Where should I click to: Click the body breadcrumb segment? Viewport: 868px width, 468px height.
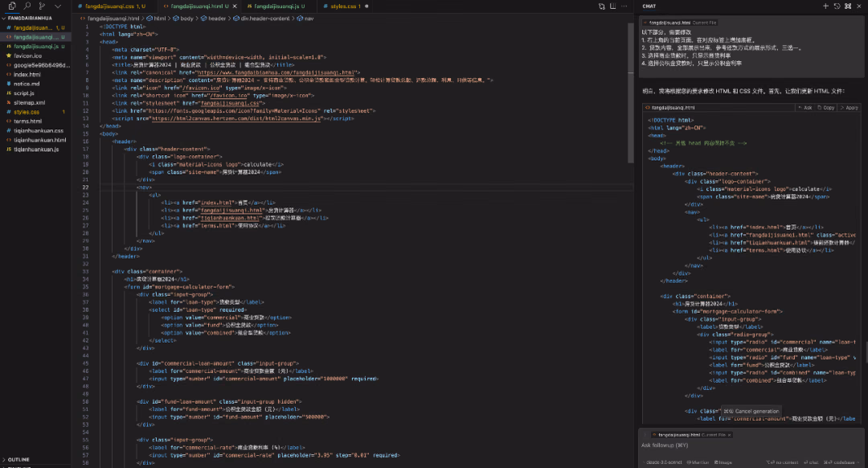pos(183,18)
